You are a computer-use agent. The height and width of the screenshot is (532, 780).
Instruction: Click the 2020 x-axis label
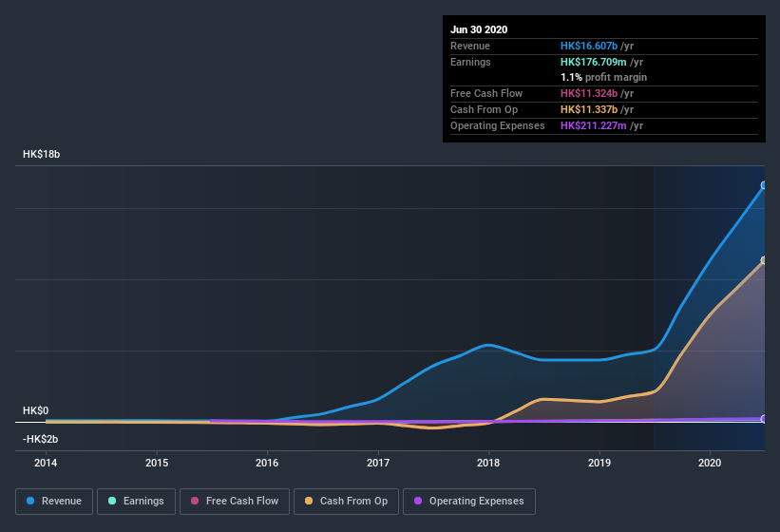[x=710, y=463]
